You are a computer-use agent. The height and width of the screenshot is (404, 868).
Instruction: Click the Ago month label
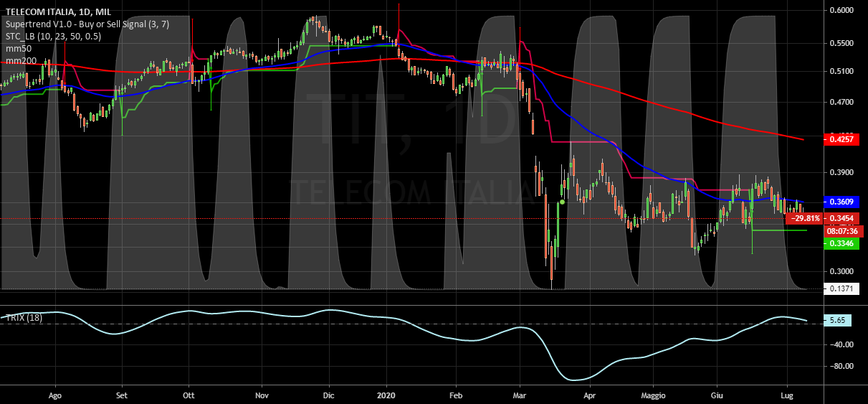click(54, 395)
